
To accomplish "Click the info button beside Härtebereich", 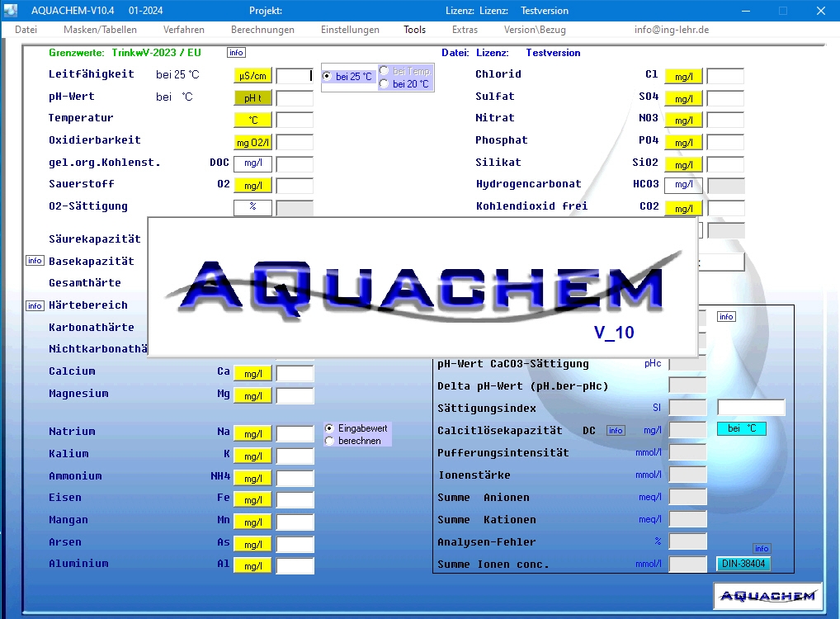I will [35, 305].
